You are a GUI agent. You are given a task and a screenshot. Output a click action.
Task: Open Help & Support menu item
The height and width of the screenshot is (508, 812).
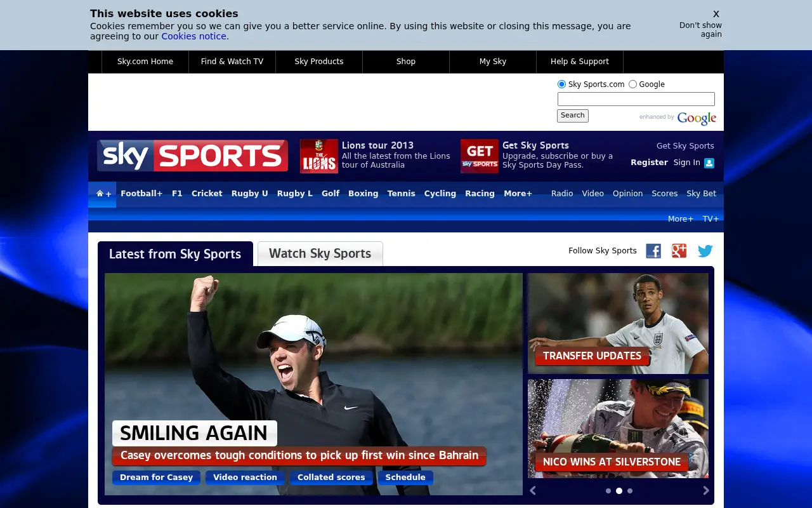tap(580, 62)
